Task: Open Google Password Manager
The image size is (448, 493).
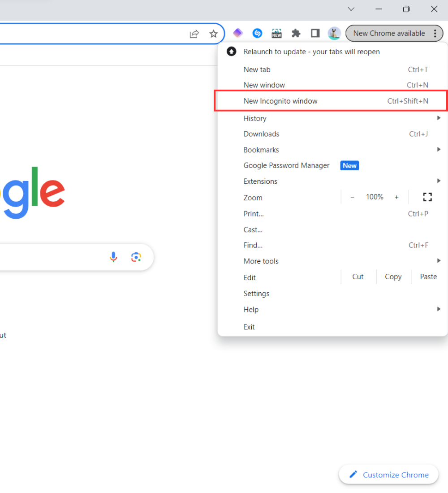Action: click(x=332, y=166)
